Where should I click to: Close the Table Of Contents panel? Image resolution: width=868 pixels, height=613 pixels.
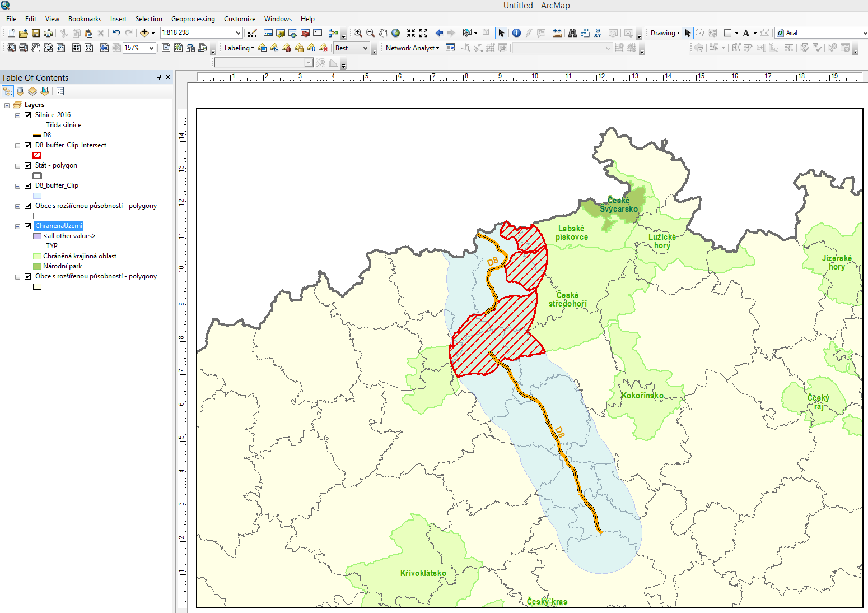(x=167, y=77)
